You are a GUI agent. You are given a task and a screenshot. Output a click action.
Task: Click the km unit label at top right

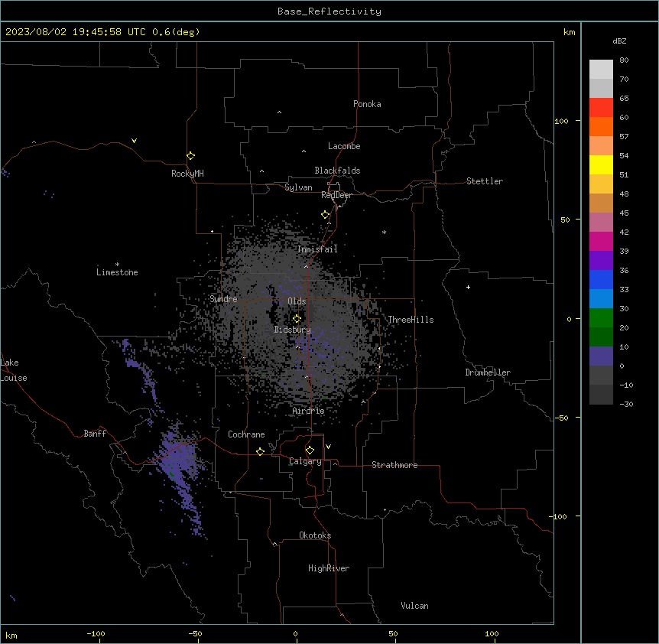coord(570,32)
